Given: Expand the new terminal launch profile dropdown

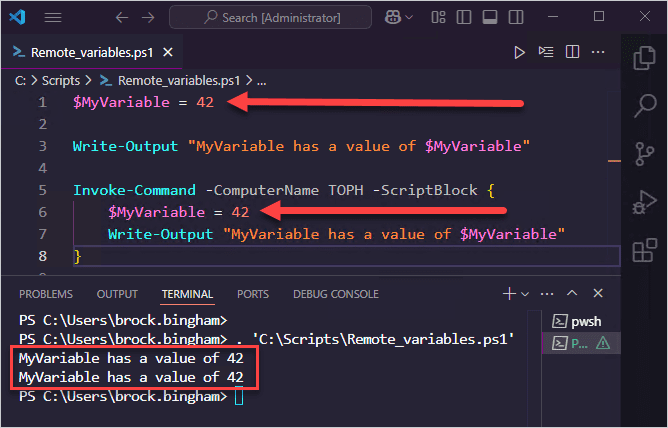Looking at the screenshot, I should click(x=525, y=294).
